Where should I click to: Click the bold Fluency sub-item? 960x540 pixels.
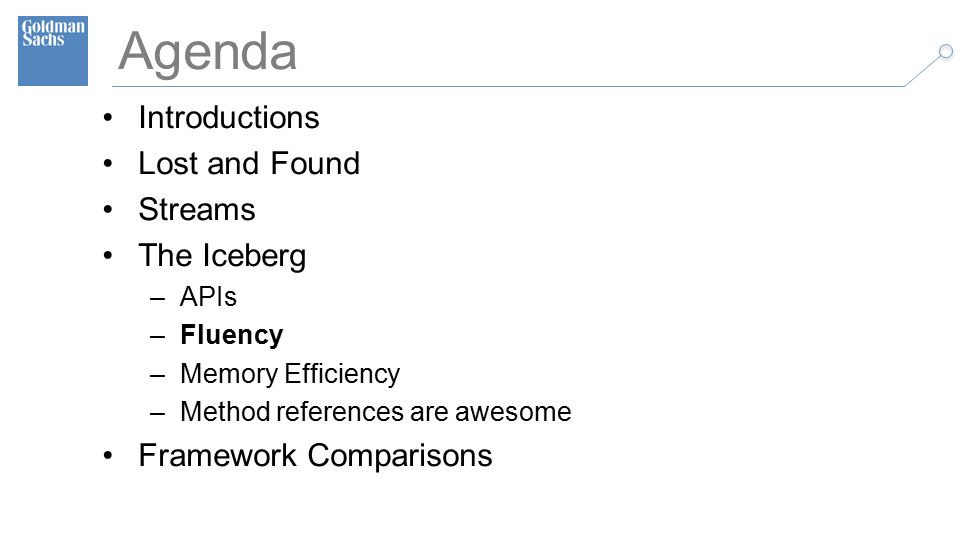point(231,335)
